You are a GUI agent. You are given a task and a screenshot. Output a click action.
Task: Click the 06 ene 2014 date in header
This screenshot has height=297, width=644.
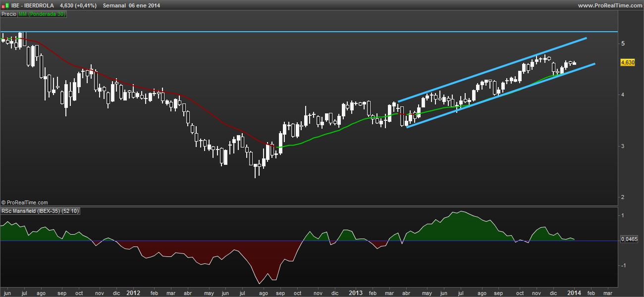[x=144, y=5]
